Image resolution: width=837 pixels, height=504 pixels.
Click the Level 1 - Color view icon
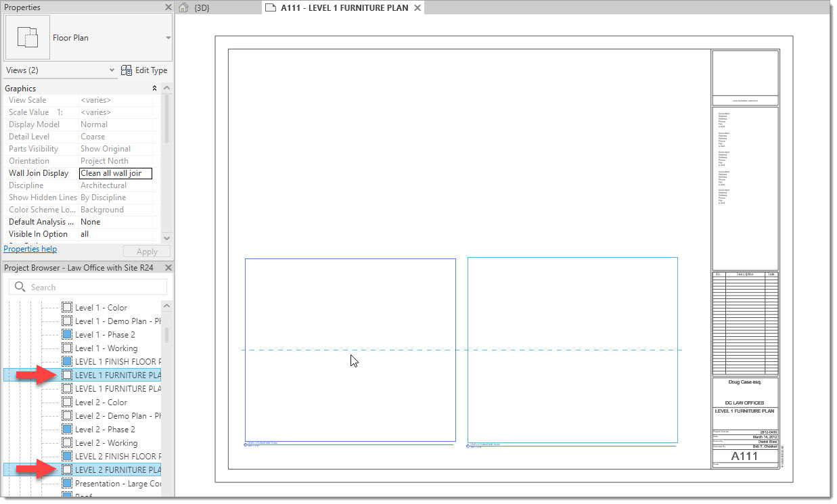point(67,307)
